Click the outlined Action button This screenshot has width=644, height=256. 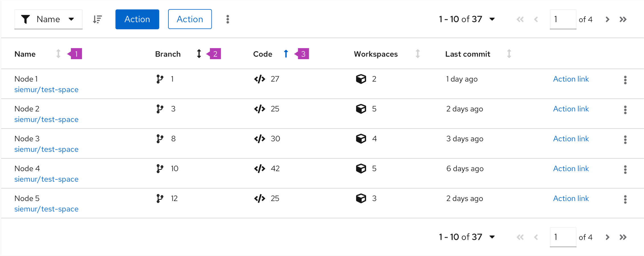pos(190,19)
